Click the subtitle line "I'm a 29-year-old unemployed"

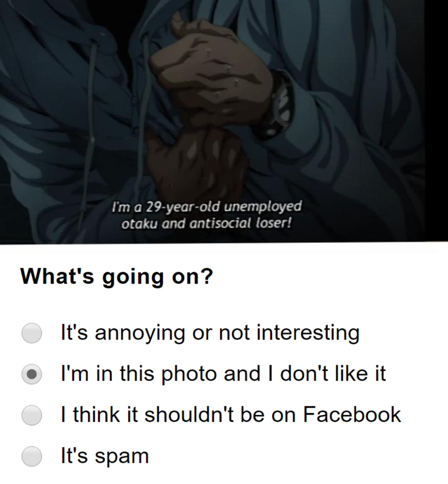coord(206,207)
